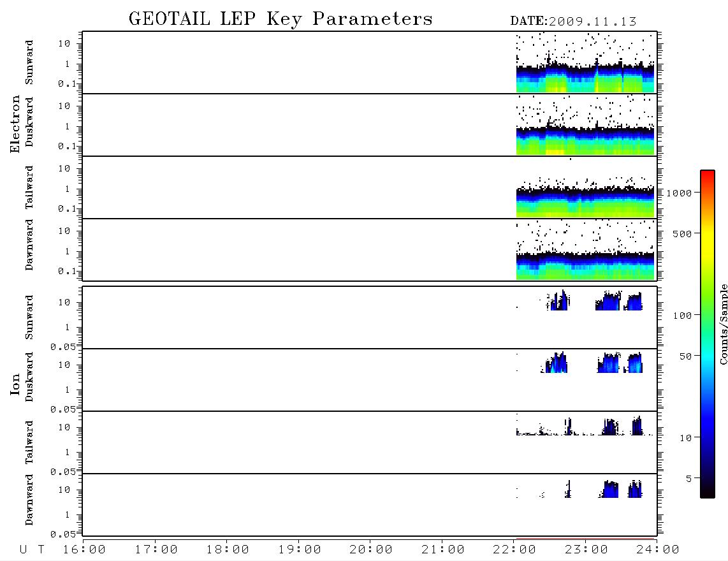Click the 17:00 time tick label
This screenshot has width=728, height=561.
pos(156,550)
